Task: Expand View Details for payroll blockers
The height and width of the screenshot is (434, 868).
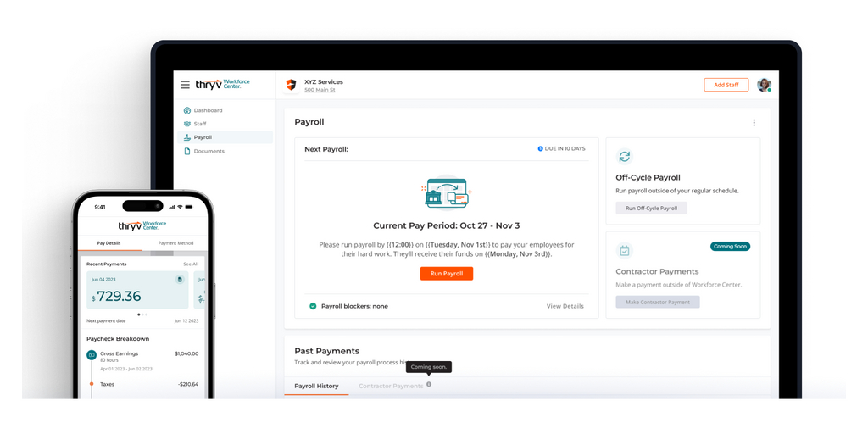Action: tap(565, 306)
